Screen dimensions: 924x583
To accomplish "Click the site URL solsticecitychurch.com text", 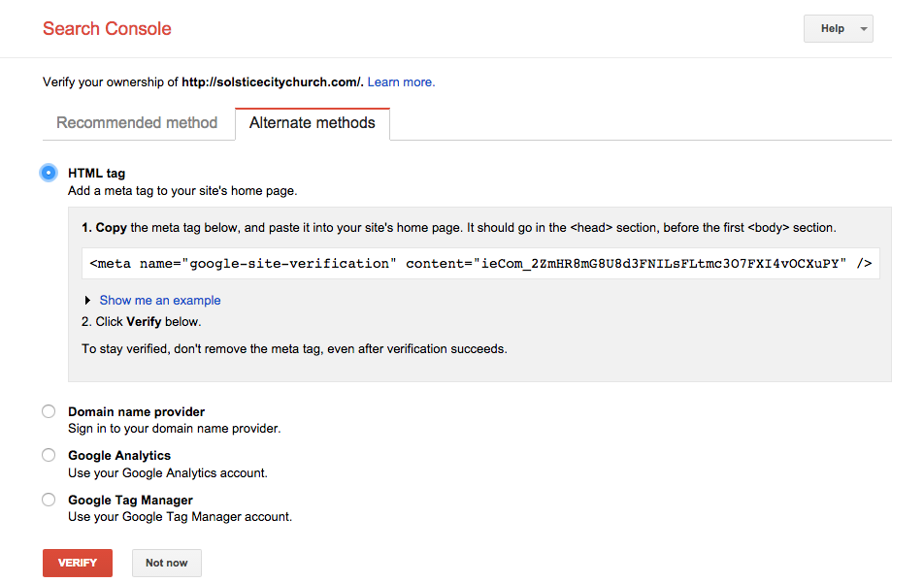I will pos(272,81).
